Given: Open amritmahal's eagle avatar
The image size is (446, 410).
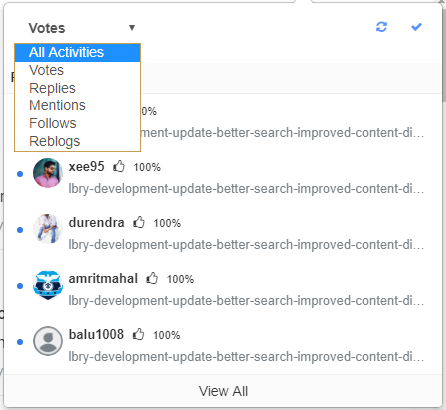Looking at the screenshot, I should [48, 285].
